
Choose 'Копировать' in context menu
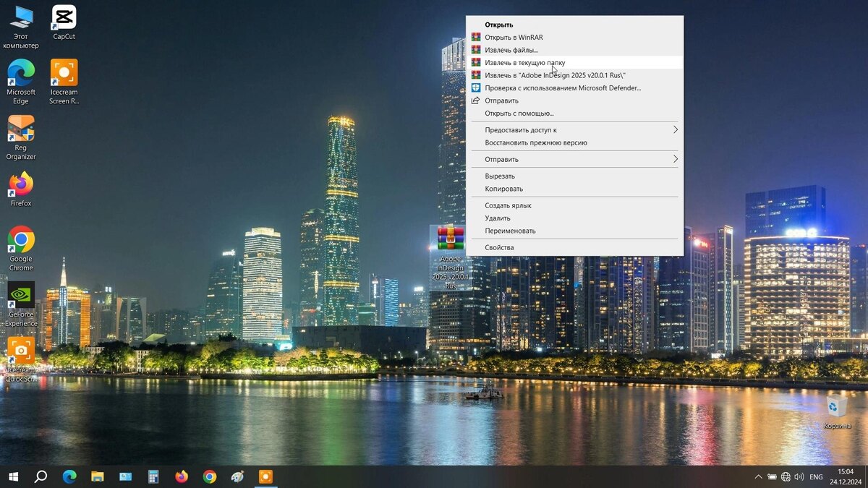tap(574, 189)
